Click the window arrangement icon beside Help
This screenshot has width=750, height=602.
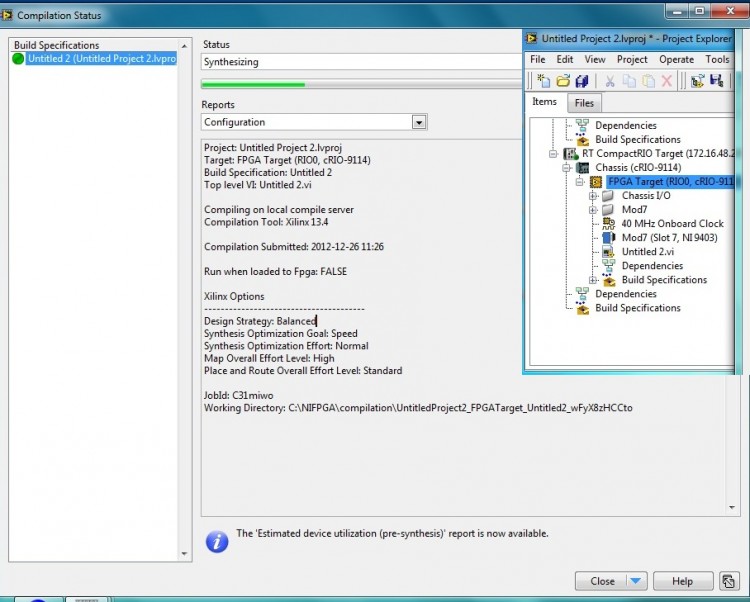point(728,581)
